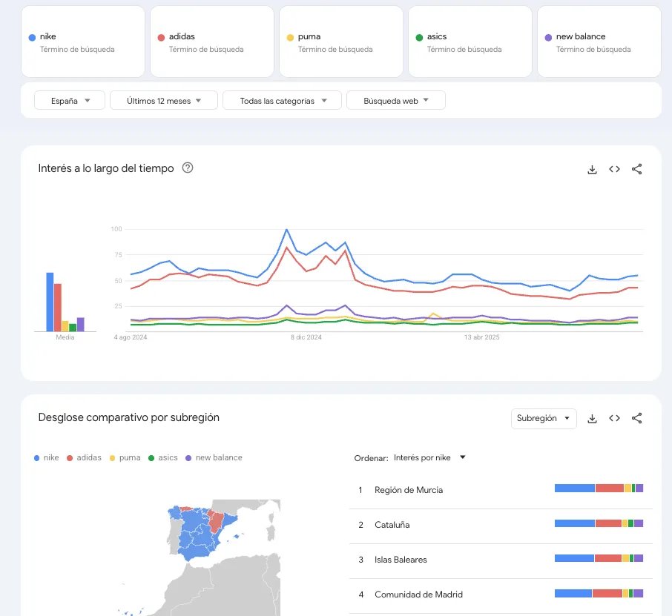
Task: Open the Búsqueda web search type dropdown
Action: (395, 100)
